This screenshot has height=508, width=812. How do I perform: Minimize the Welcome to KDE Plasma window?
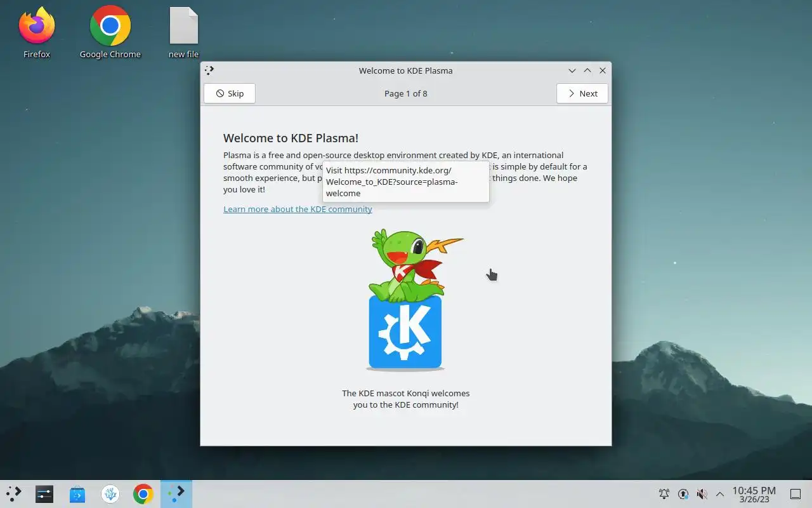pyautogui.click(x=572, y=70)
